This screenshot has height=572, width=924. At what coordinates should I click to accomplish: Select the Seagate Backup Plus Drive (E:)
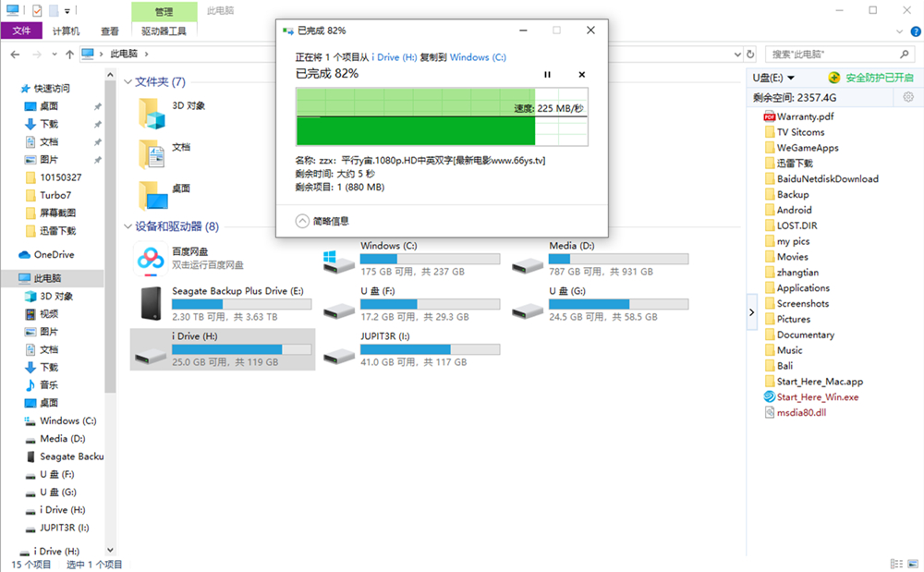pyautogui.click(x=223, y=303)
